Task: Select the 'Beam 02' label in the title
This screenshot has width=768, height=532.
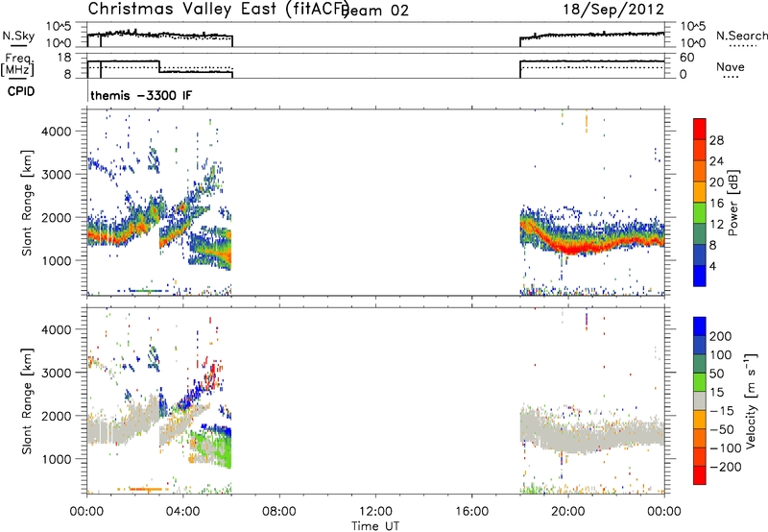Action: click(x=375, y=11)
